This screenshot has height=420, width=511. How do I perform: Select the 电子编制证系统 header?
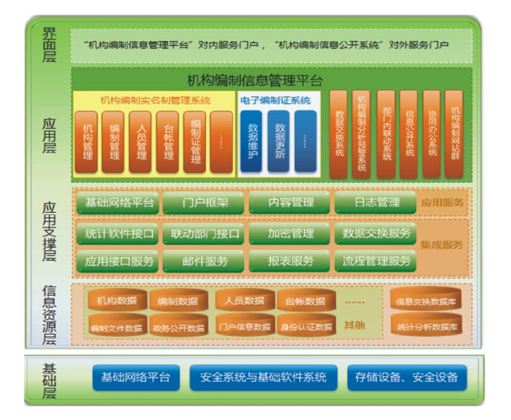[x=275, y=100]
